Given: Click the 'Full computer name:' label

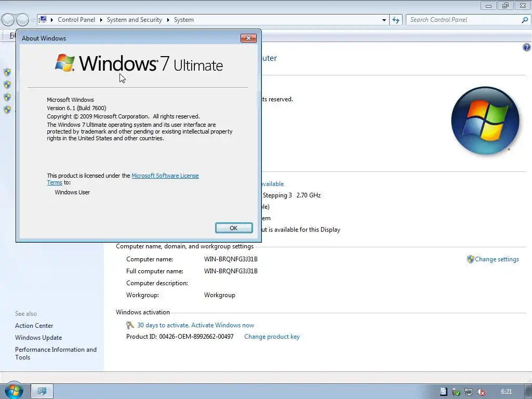Looking at the screenshot, I should point(155,271).
